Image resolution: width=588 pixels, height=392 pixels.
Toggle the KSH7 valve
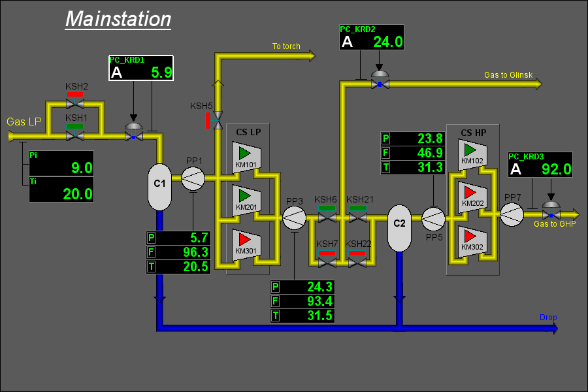327,262
